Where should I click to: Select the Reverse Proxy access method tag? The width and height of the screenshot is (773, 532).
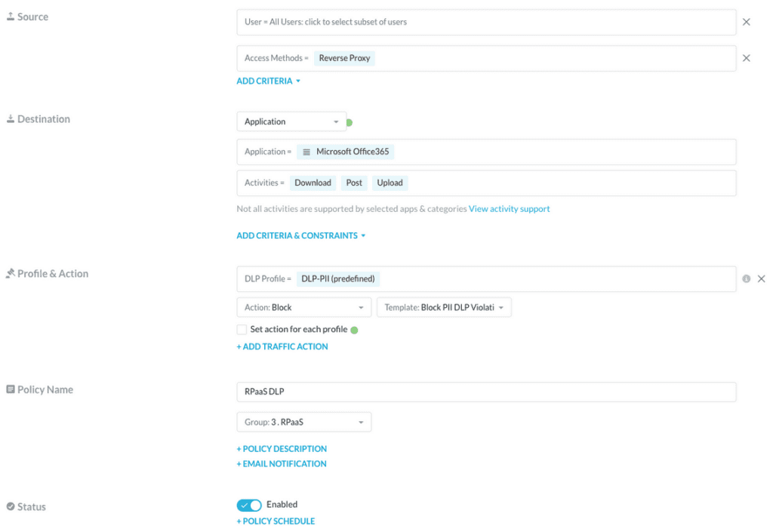(x=344, y=58)
